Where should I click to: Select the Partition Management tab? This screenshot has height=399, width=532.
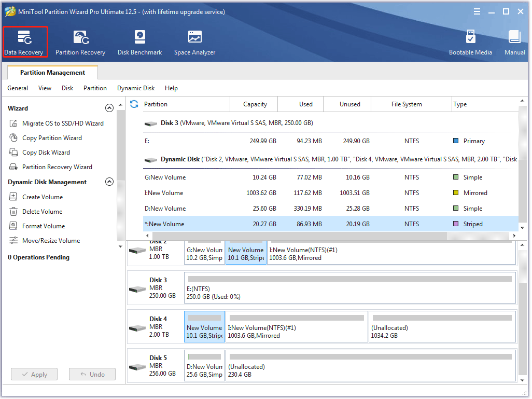click(x=52, y=73)
